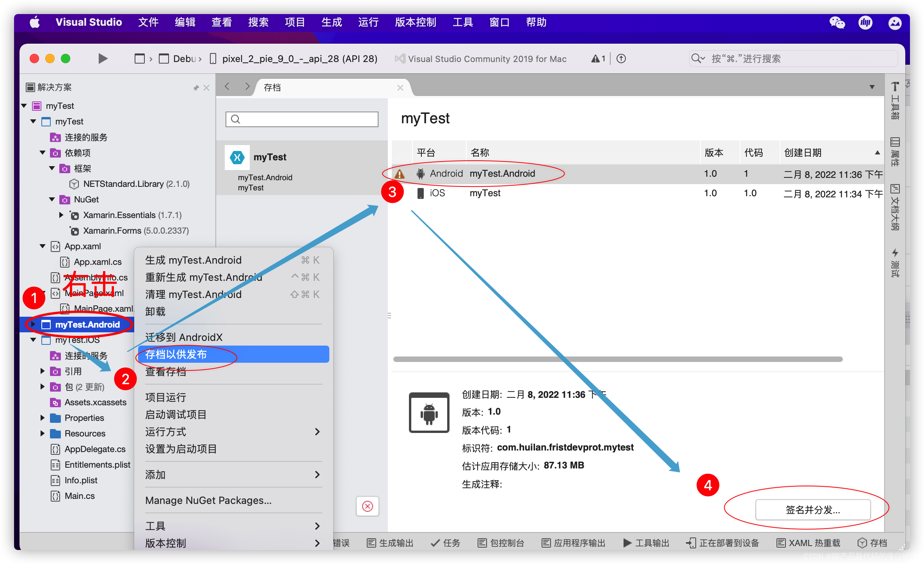Pin the solution panel
The image size is (924, 564).
pos(196,88)
